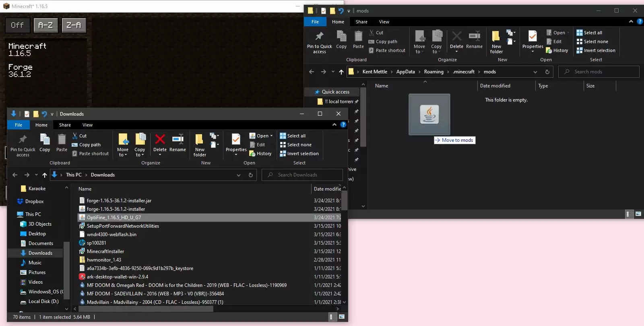Open the Share tab in mods window
The width and height of the screenshot is (644, 326).
[361, 22]
